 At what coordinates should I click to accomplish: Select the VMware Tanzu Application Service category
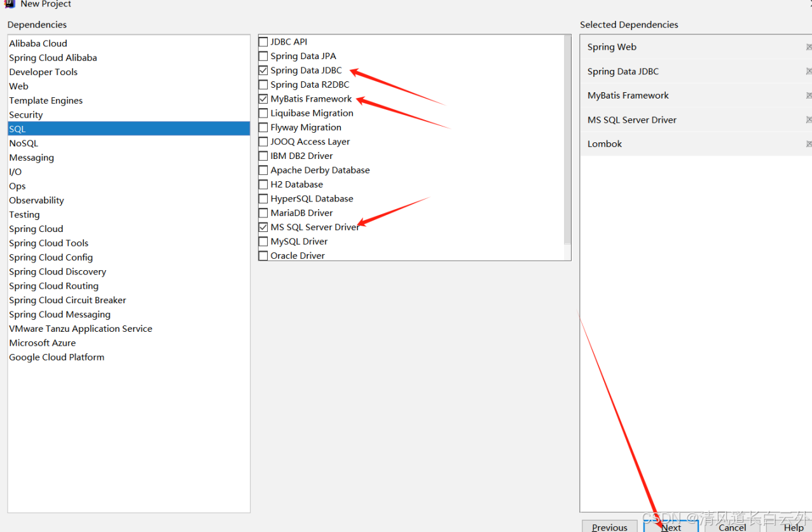pyautogui.click(x=129, y=329)
